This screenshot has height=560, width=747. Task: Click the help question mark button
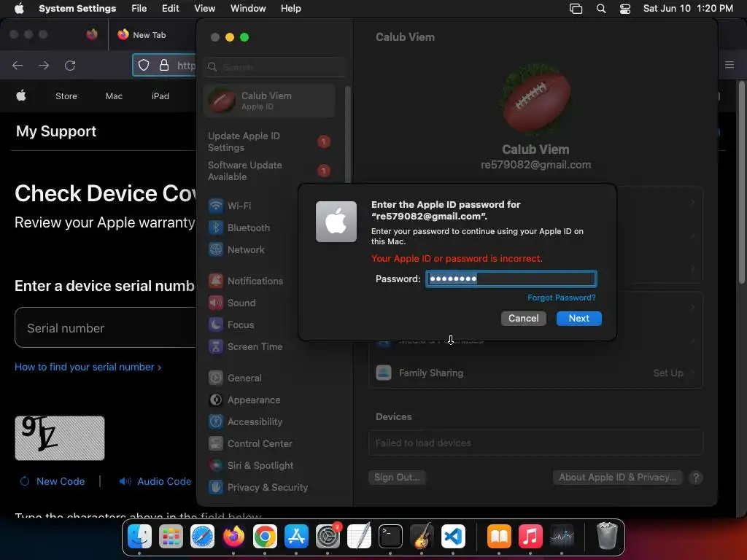point(695,477)
